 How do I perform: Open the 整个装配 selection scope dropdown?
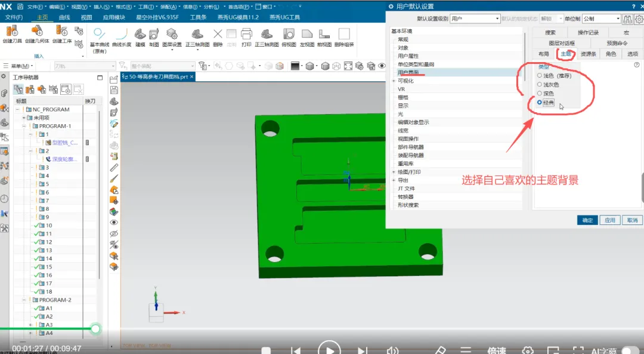pos(163,66)
